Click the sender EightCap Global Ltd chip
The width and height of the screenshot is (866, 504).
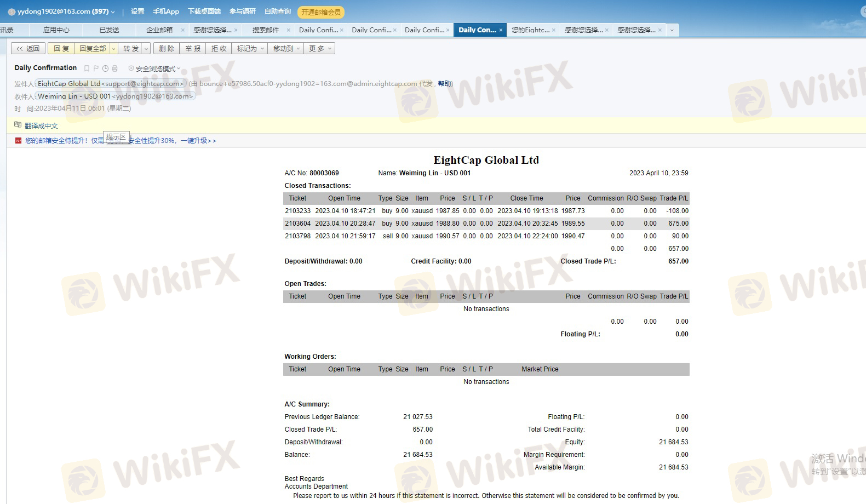click(111, 84)
